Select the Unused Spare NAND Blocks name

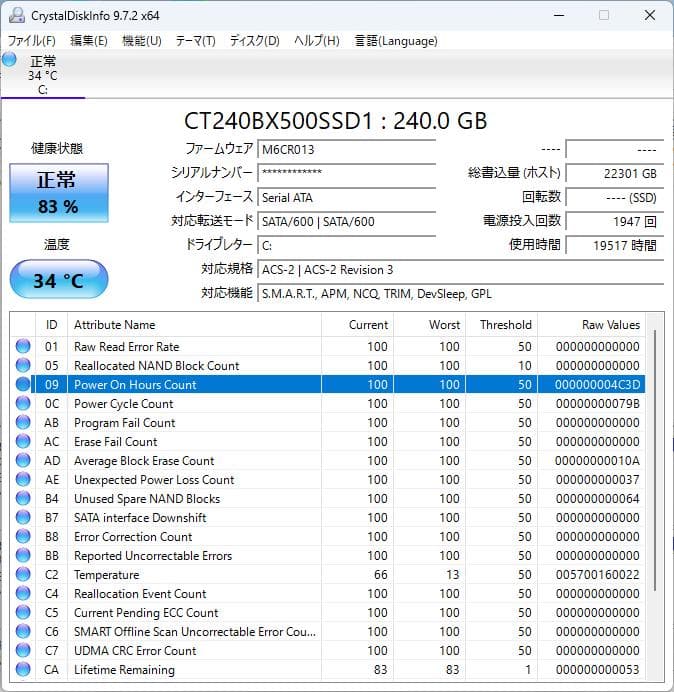147,498
